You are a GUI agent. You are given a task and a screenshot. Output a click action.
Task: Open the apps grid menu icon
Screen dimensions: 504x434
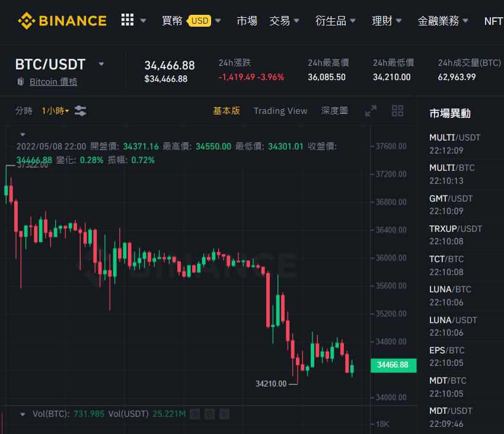pos(127,20)
